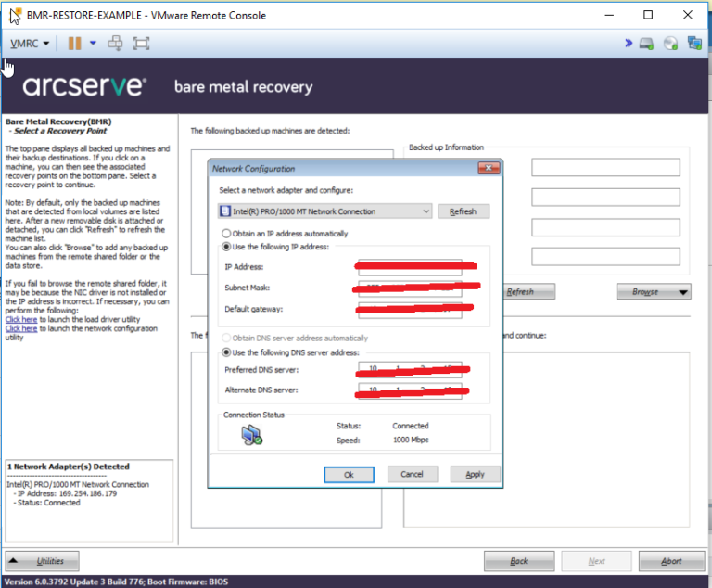Click the 'Status: Connected' text in adapter panel
The height and width of the screenshot is (588, 712).
[49, 503]
